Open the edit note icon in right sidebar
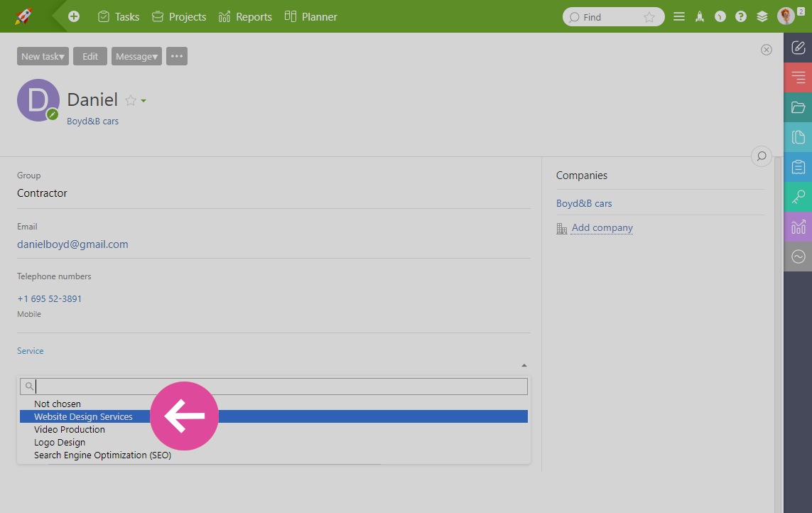This screenshot has width=812, height=513. pyautogui.click(x=798, y=48)
